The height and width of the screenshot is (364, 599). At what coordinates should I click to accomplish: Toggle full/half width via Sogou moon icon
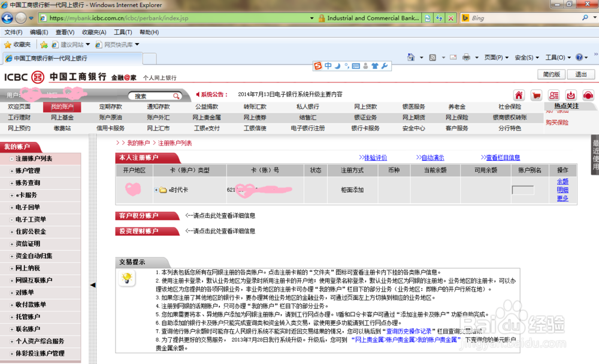coord(337,65)
